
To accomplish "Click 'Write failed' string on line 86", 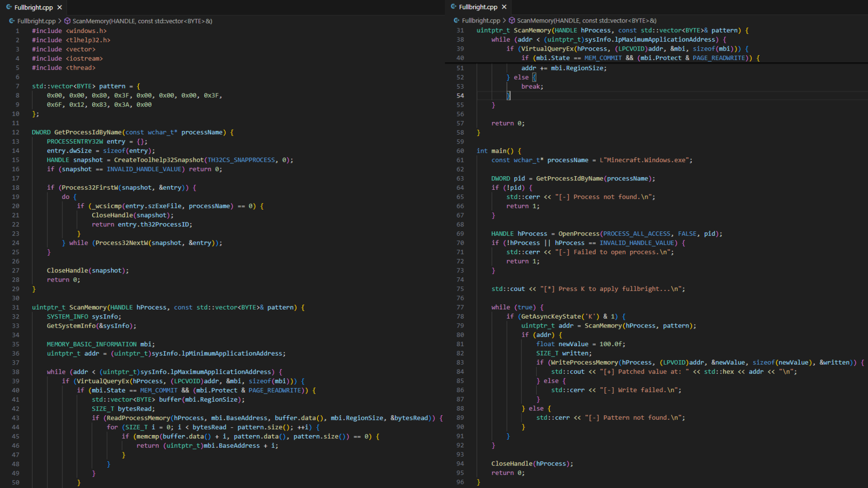I will pos(641,390).
